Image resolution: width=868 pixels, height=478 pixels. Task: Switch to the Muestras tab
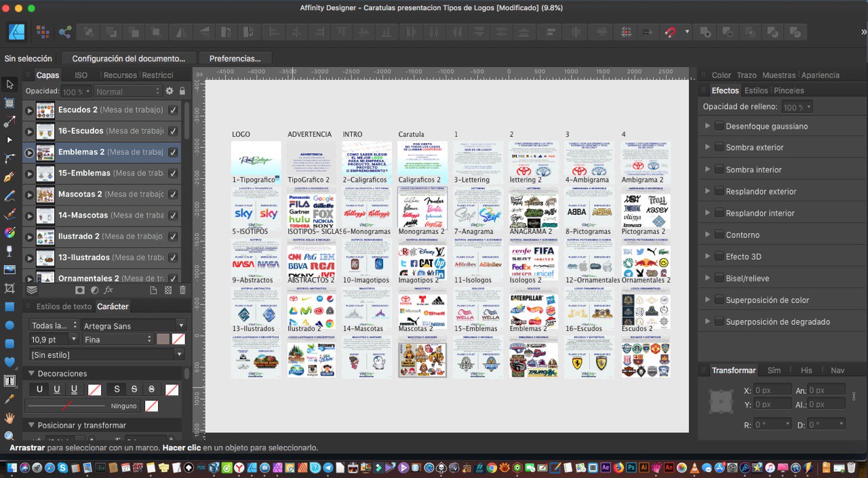tap(778, 75)
